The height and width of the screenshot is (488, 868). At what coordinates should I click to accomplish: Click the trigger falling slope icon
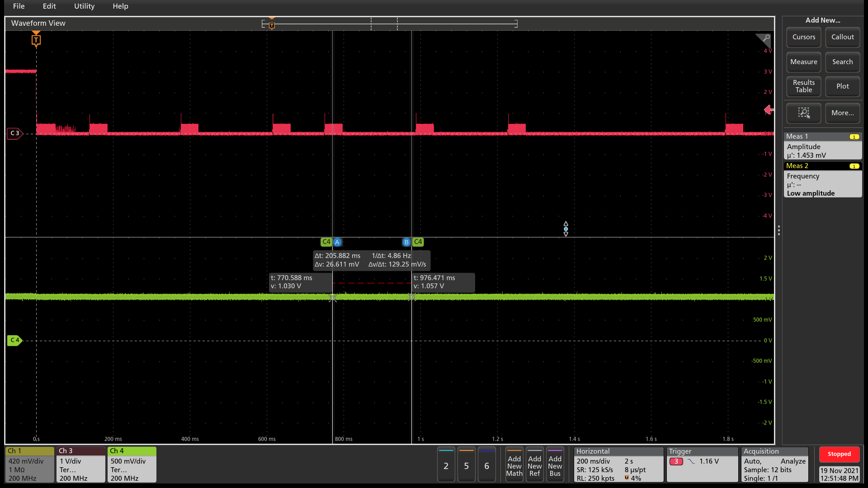pos(691,461)
